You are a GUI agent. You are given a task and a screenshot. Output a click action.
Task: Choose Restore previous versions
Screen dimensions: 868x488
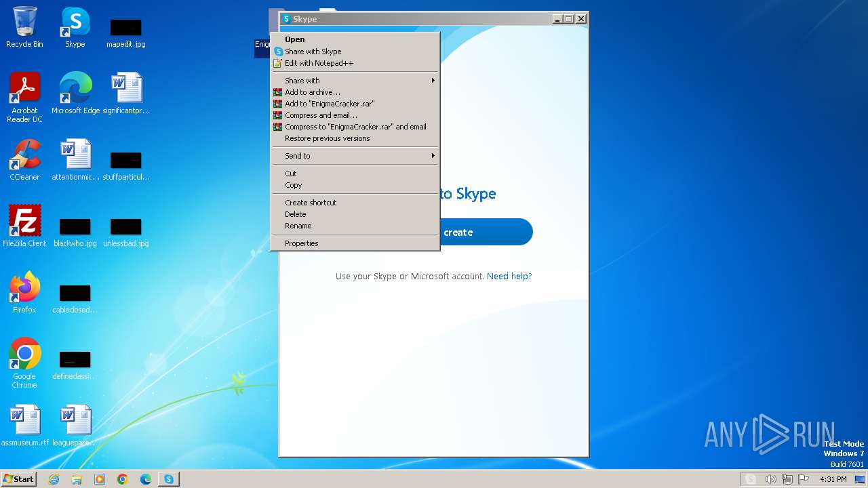(x=355, y=138)
